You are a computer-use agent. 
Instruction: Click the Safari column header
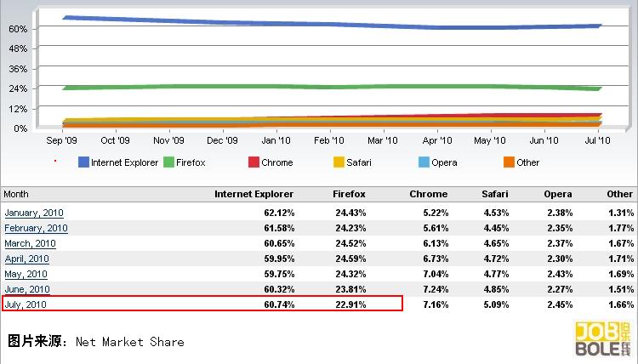tap(494, 194)
